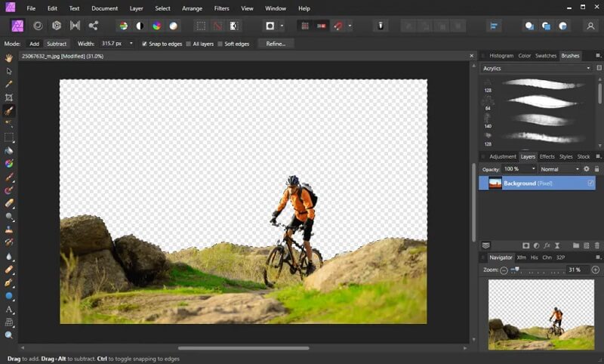Disable the Snap to edges checkbox
604x364 pixels.
[x=145, y=44]
